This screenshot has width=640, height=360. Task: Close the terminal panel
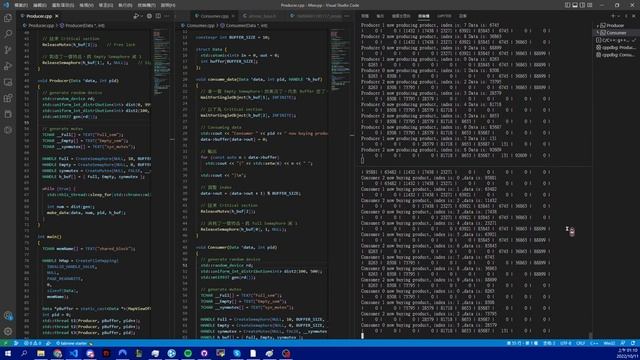634,16
